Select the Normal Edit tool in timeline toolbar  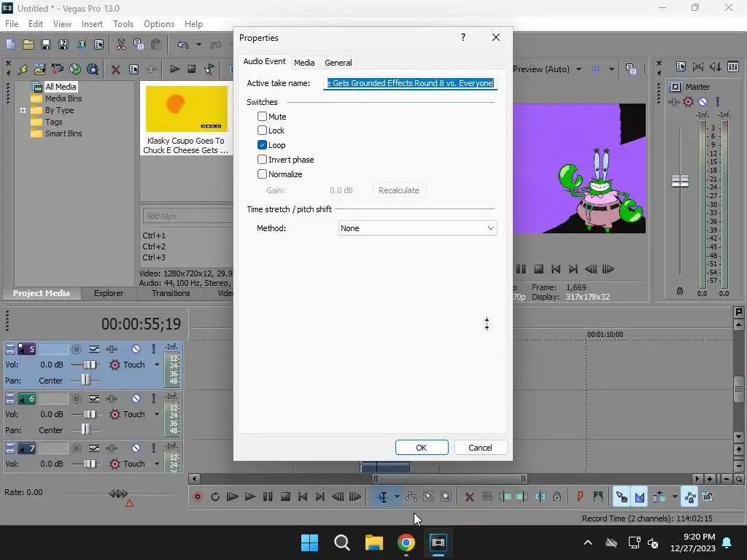click(x=382, y=497)
